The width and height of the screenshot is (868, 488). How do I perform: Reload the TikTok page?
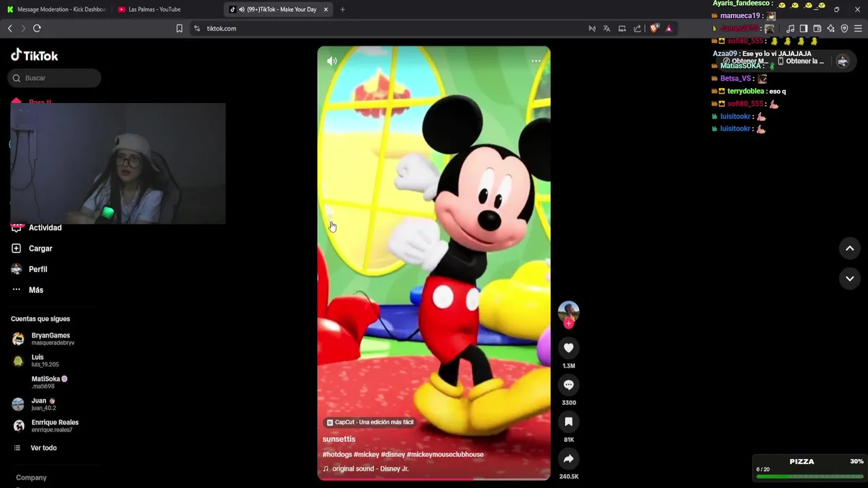coord(37,28)
